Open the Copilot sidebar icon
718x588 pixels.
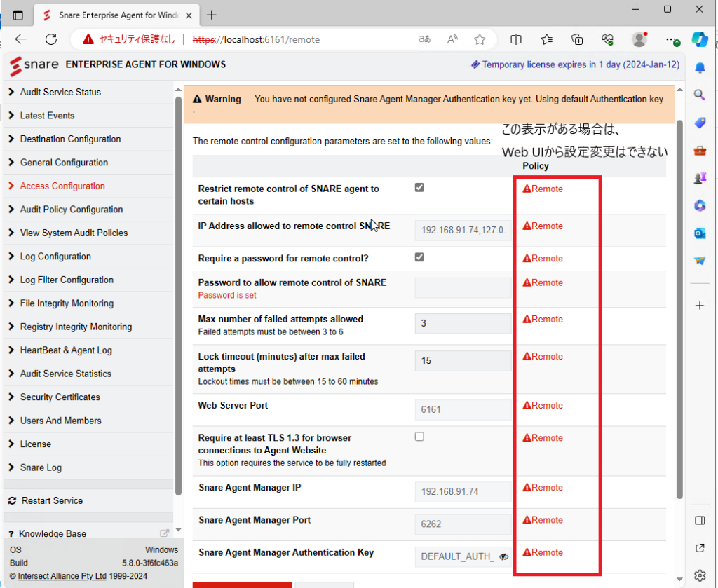tap(700, 39)
